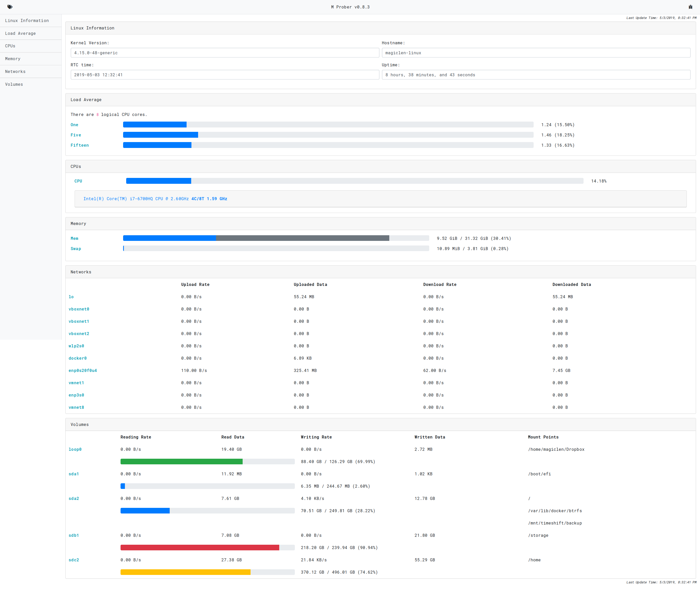Click the Mount Points column header
The height and width of the screenshot is (589, 700).
[543, 437]
